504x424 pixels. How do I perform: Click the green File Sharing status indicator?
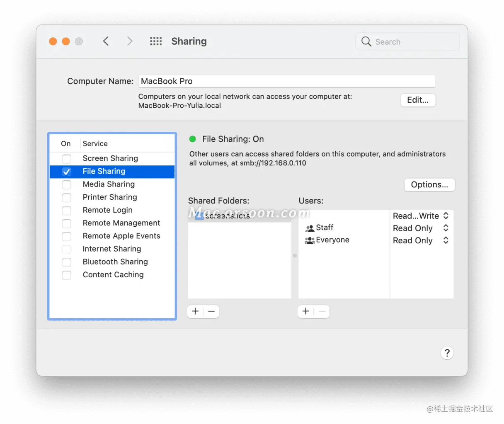193,139
